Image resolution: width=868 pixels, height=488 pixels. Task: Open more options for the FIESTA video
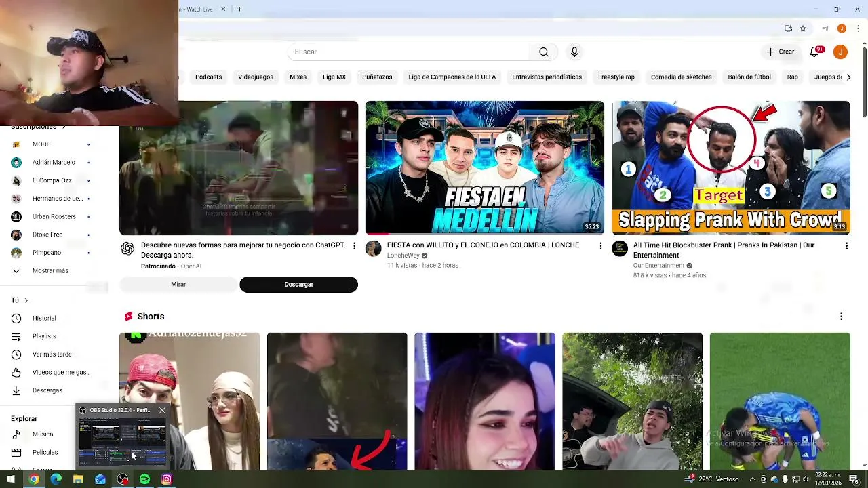pyautogui.click(x=600, y=246)
